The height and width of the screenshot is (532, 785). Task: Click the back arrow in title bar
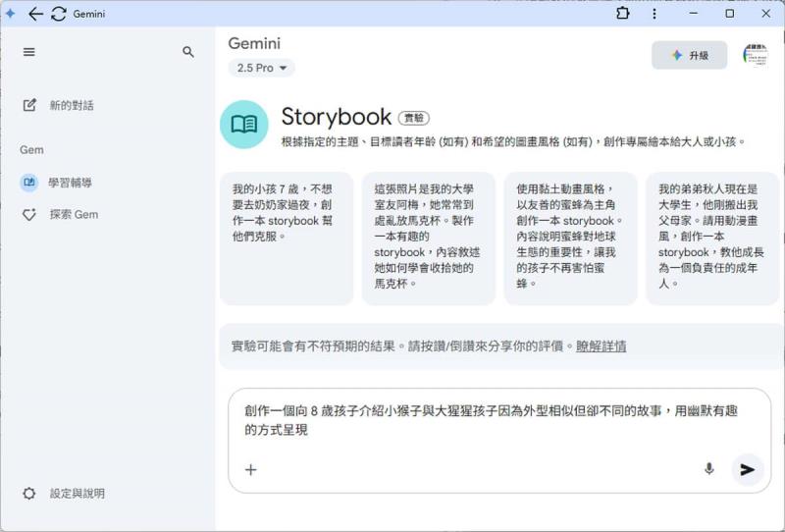point(35,14)
